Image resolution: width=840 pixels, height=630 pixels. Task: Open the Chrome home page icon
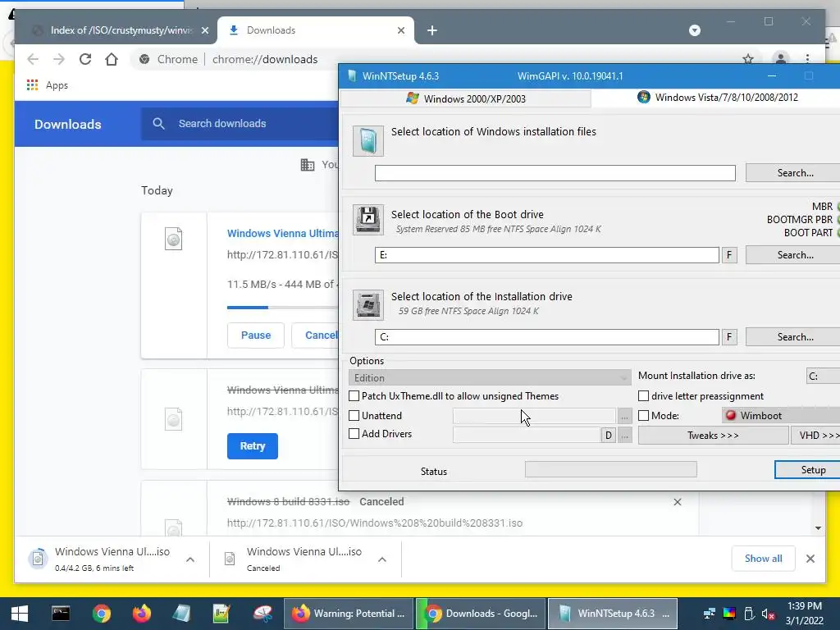tap(112, 59)
